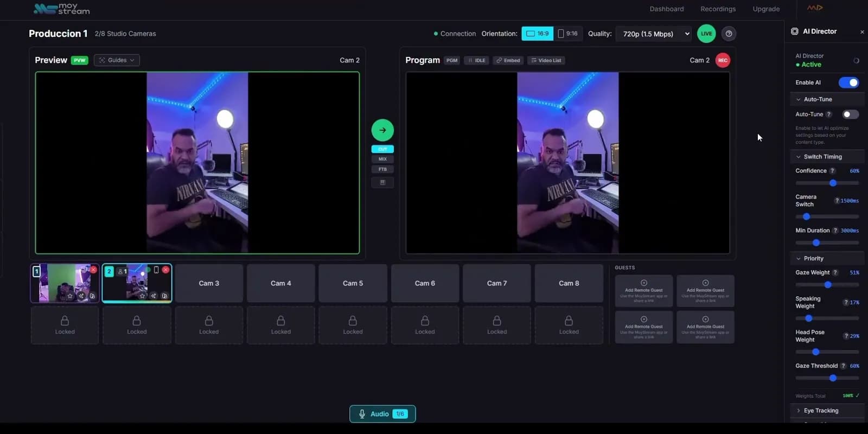This screenshot has width=868, height=434.
Task: Click the green take arrow button
Action: [382, 130]
